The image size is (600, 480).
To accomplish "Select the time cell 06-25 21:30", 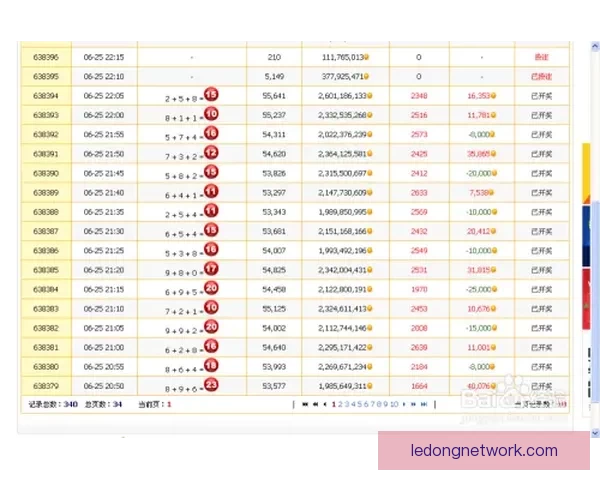I will coord(104,231).
